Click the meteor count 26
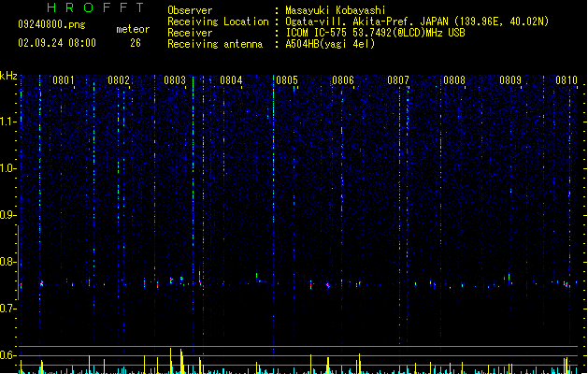Screen dimensions: 588x374 [x=136, y=43]
